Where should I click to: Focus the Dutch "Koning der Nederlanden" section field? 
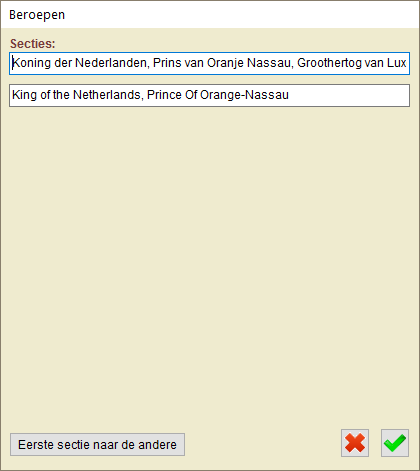(209, 63)
